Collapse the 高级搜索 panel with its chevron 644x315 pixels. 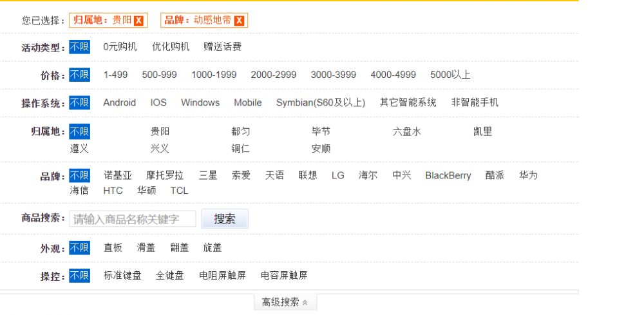pos(305,303)
